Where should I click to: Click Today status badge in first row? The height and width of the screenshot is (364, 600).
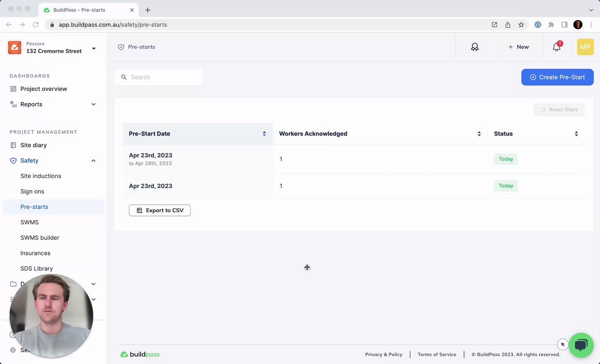coord(506,159)
